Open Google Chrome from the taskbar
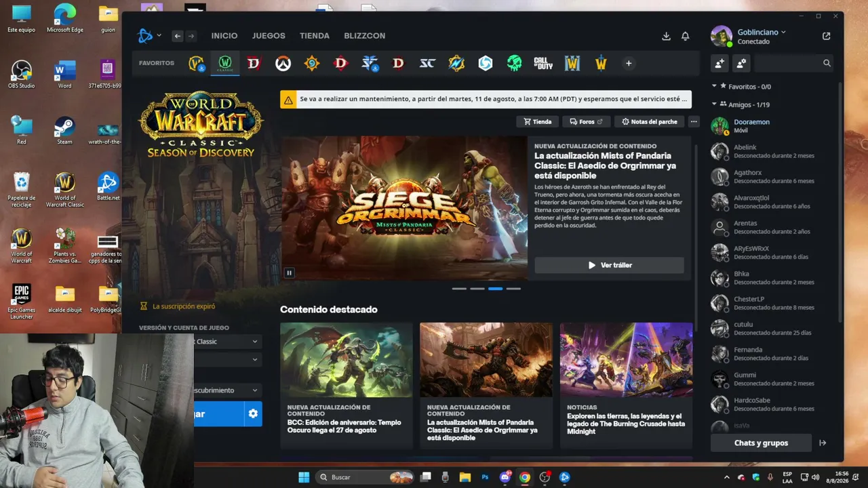Viewport: 868px width, 488px height. (525, 477)
